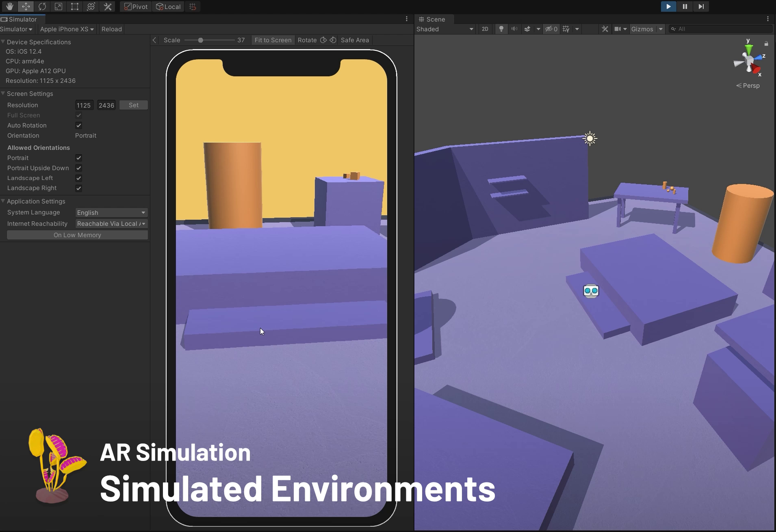The image size is (776, 532).
Task: Toggle the Pivot handle position
Action: tap(136, 6)
